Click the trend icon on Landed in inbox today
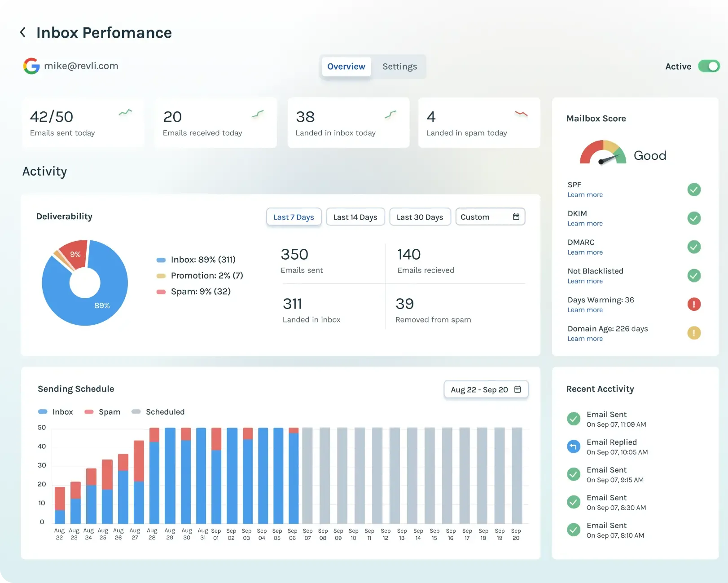 point(390,114)
